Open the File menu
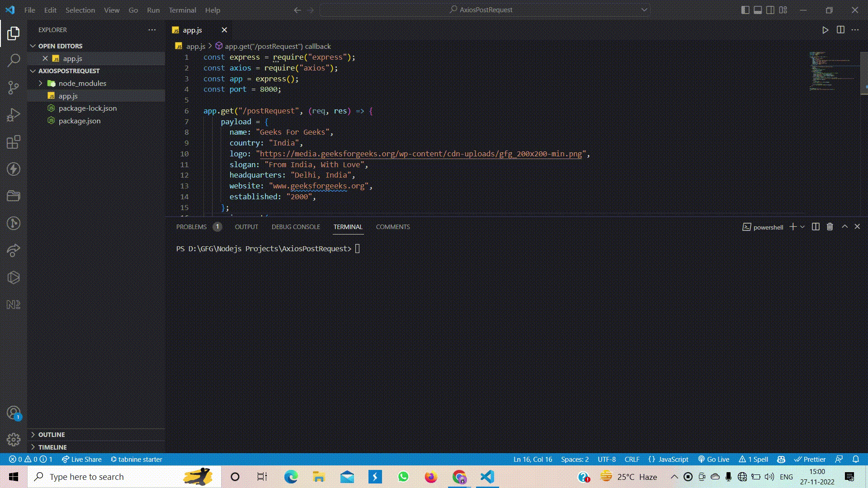 29,10
